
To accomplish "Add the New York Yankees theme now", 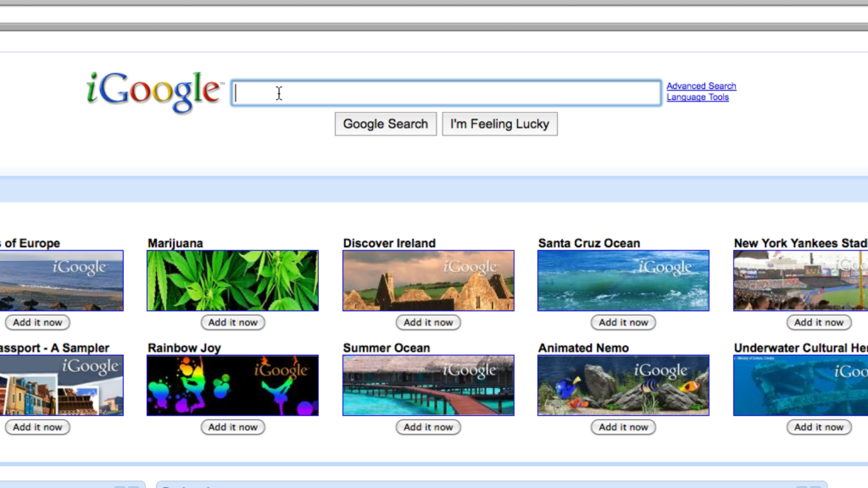I will pyautogui.click(x=819, y=322).
